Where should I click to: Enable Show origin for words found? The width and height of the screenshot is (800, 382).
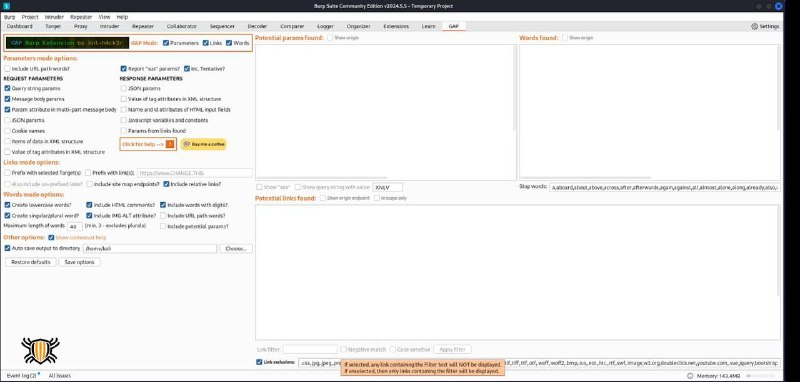tap(565, 38)
